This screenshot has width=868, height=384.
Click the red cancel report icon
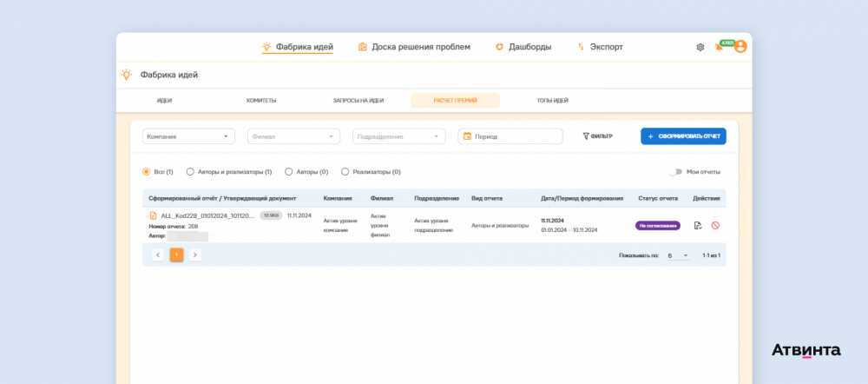click(715, 226)
